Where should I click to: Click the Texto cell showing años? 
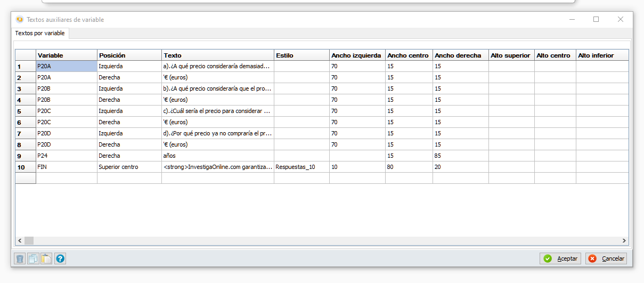(218, 156)
